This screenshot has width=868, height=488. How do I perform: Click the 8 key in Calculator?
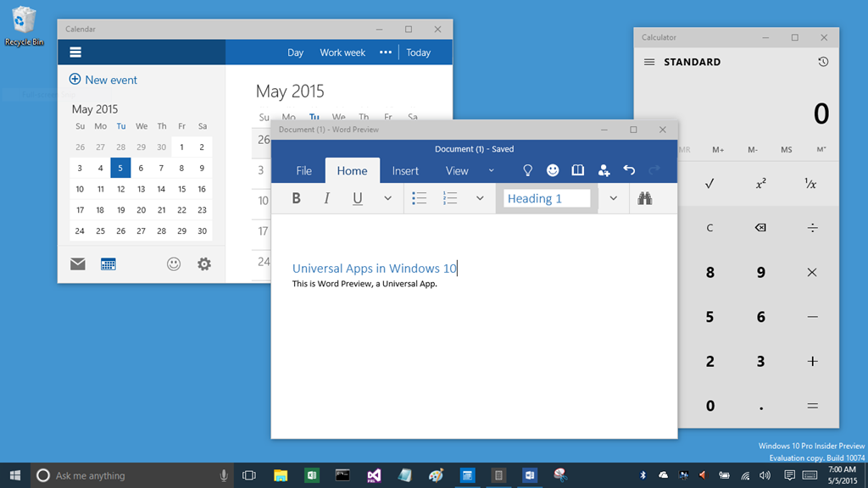[709, 272]
